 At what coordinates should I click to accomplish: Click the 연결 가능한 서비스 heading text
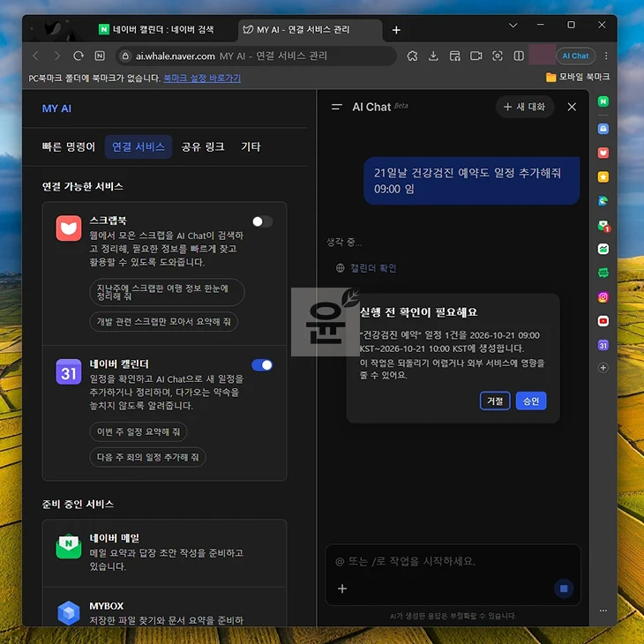click(x=82, y=186)
